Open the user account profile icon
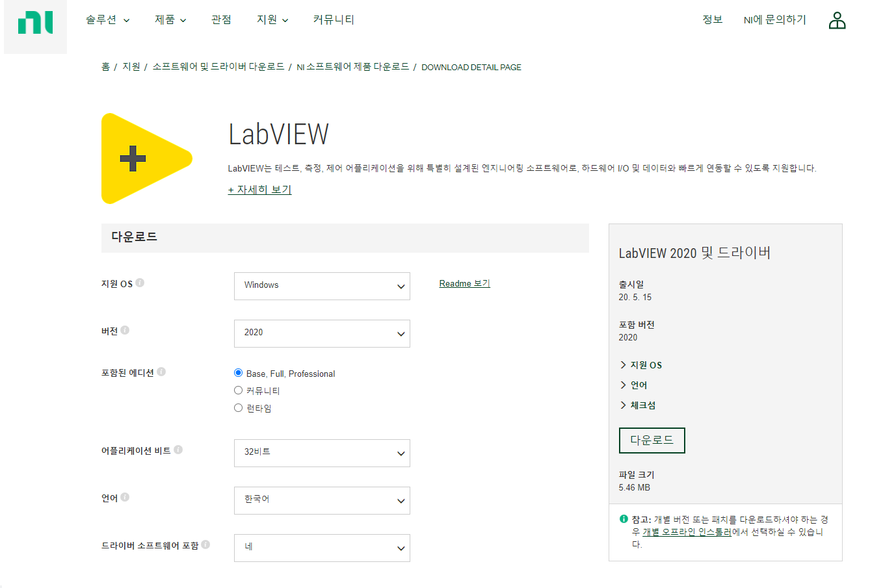Screen dimensions: 870x588 [837, 20]
